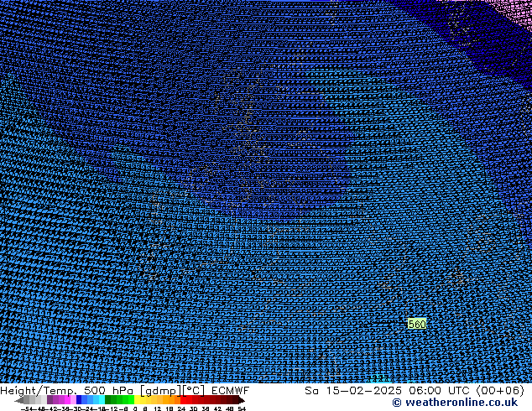Pick the darkest green swatch above -12
The height and width of the screenshot is (411, 532).
[x=108, y=400]
